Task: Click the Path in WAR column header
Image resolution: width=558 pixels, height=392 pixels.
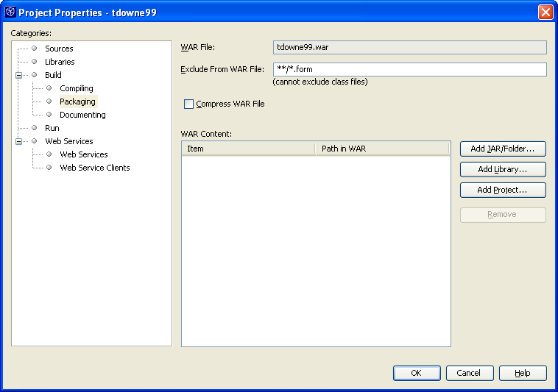Action: [x=381, y=149]
